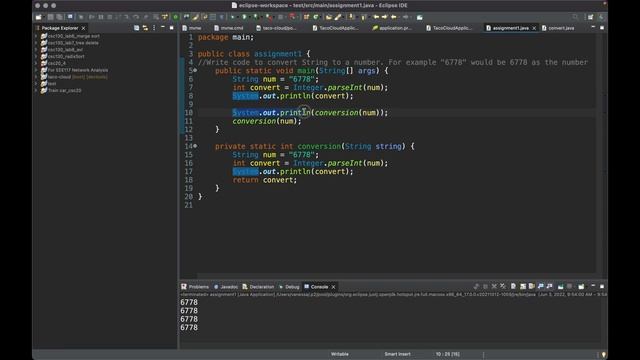The image size is (640, 360).
Task: Switch to the Java perspective icon
Action: click(x=601, y=17)
